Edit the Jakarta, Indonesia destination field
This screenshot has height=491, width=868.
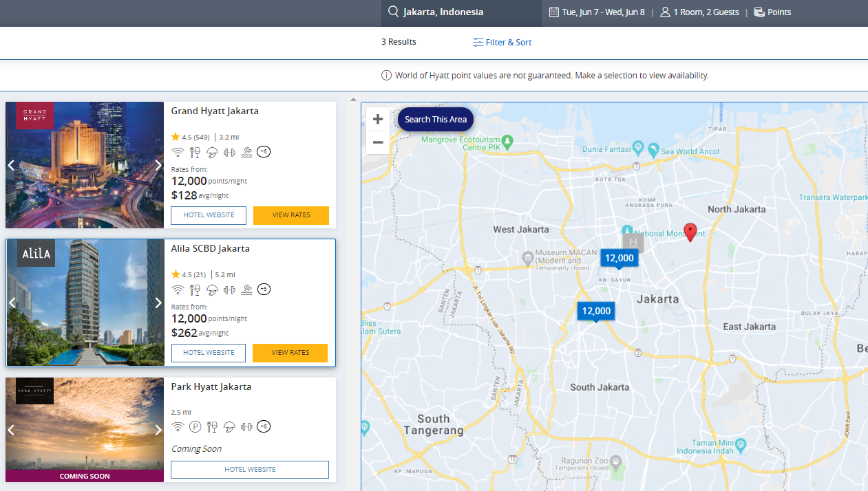pyautogui.click(x=461, y=12)
